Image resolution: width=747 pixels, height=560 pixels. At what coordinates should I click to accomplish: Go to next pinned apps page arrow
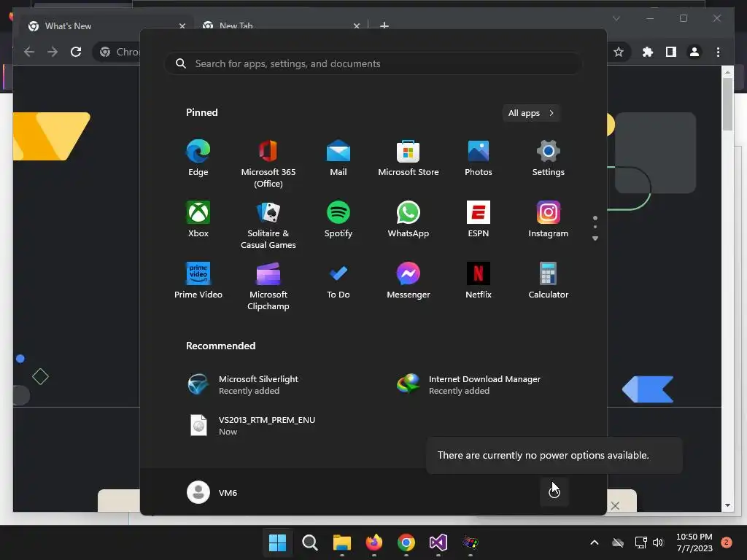pyautogui.click(x=595, y=238)
